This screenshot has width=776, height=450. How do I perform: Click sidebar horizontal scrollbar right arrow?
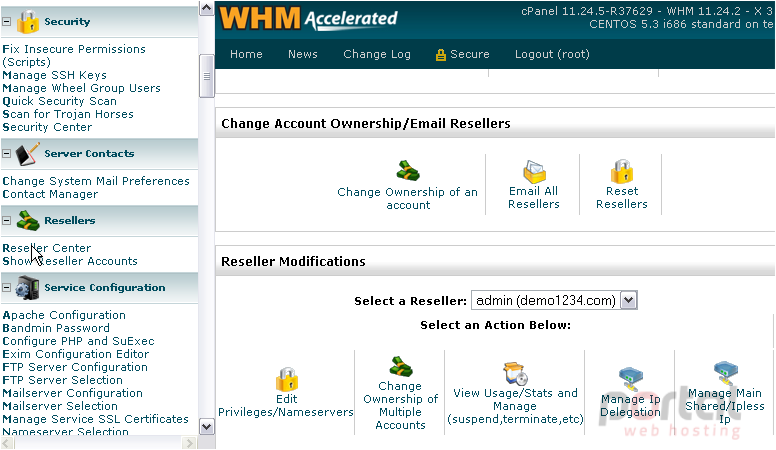pos(189,443)
